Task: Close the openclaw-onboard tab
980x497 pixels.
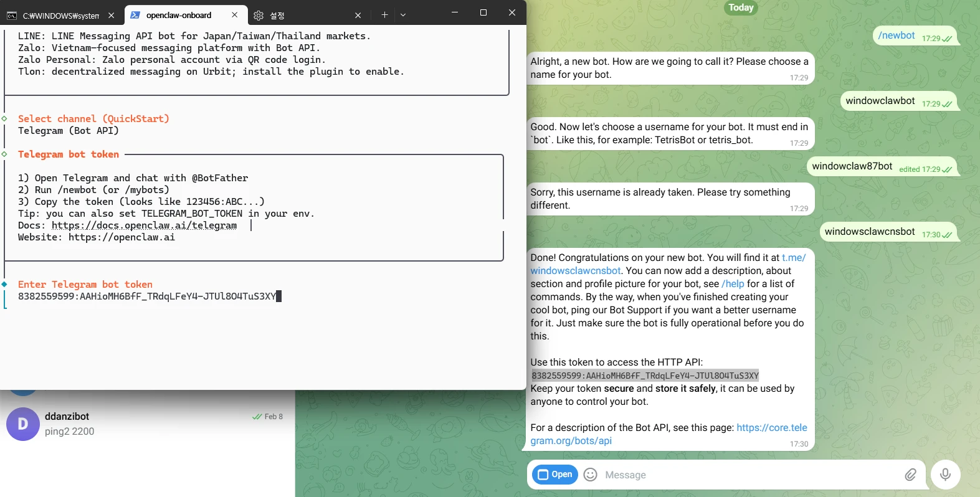Action: pos(234,15)
